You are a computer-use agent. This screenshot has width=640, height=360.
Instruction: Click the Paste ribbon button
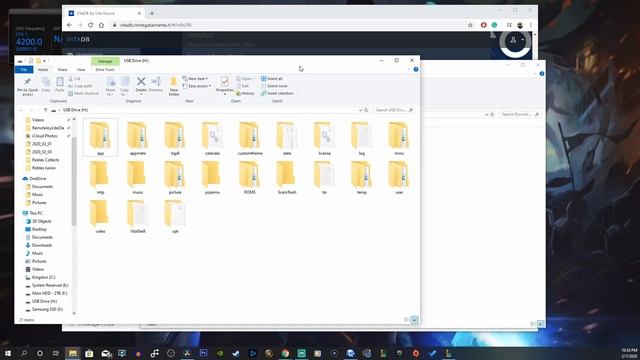pyautogui.click(x=60, y=84)
